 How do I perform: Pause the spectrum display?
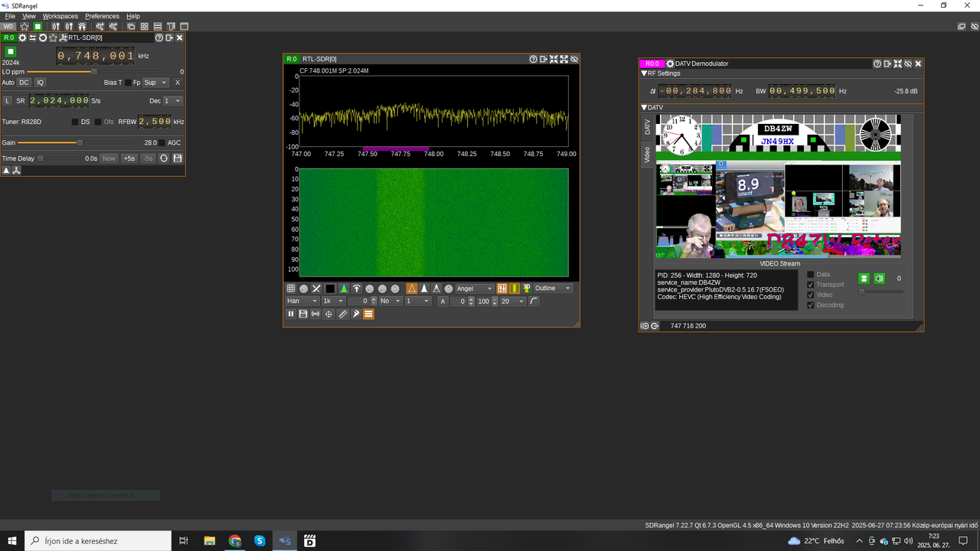(291, 314)
